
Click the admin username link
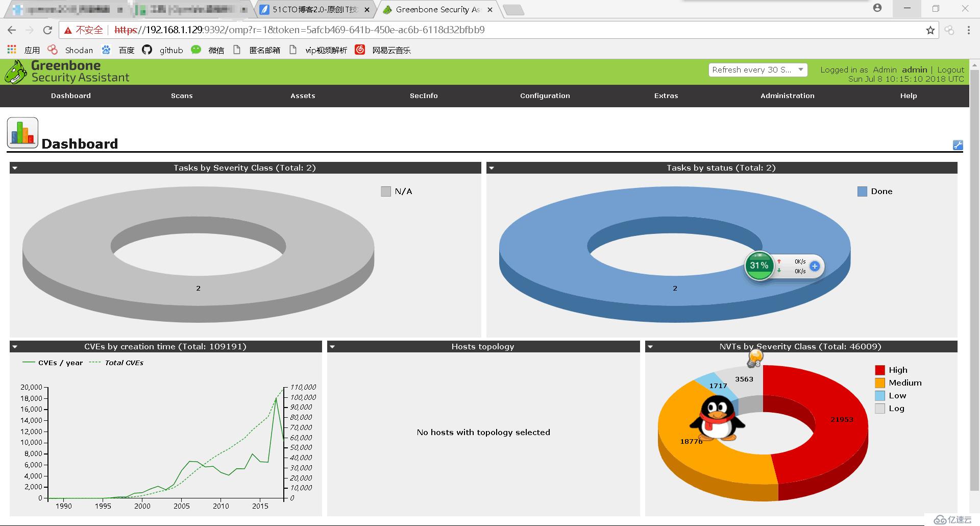(914, 70)
